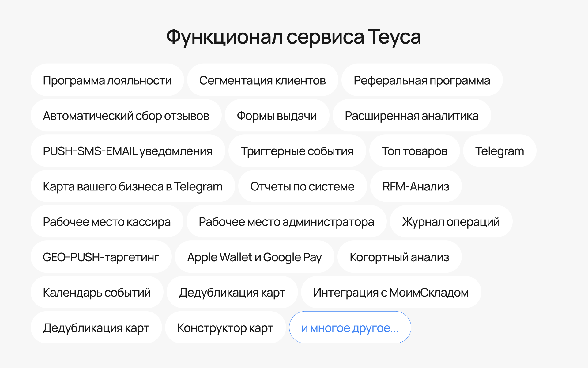
Task: Click «Apple Wallet и Google Pay» tag
Action: pos(255,257)
